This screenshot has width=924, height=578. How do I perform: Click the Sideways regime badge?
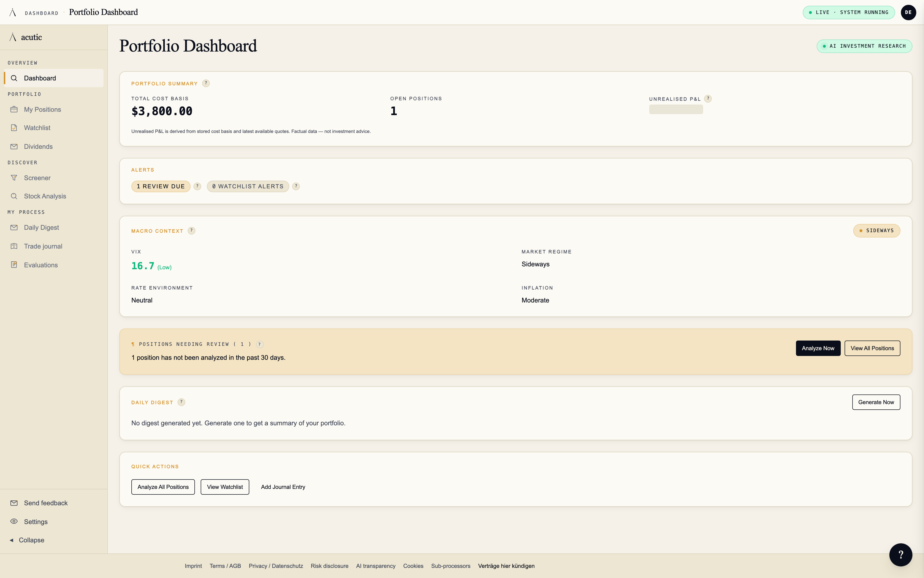[877, 230]
